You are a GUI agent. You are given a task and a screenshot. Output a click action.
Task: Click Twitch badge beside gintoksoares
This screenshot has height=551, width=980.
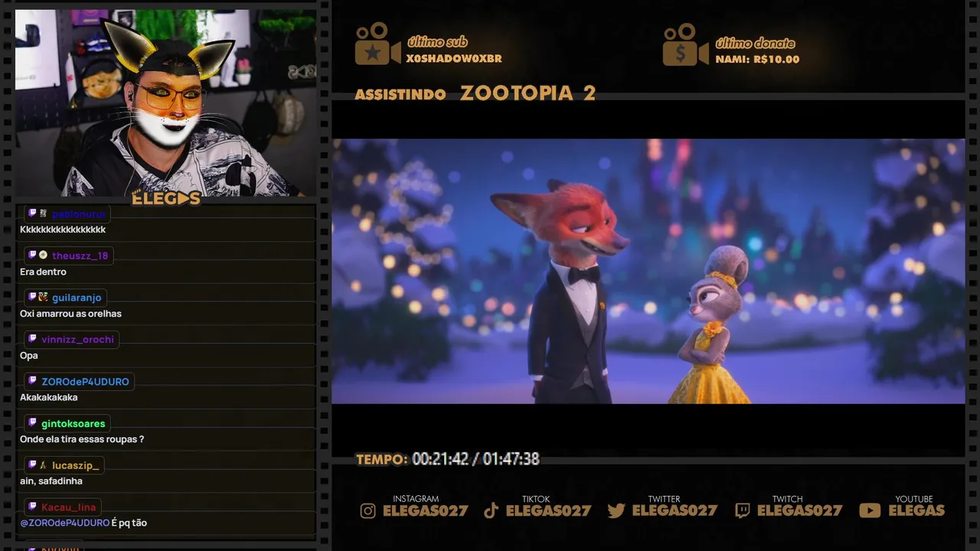click(32, 423)
